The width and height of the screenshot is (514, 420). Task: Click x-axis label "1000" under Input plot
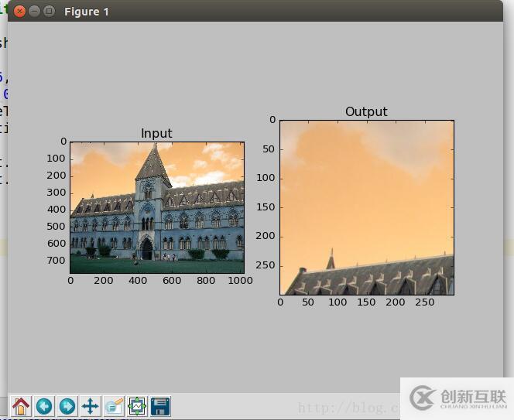[240, 281]
